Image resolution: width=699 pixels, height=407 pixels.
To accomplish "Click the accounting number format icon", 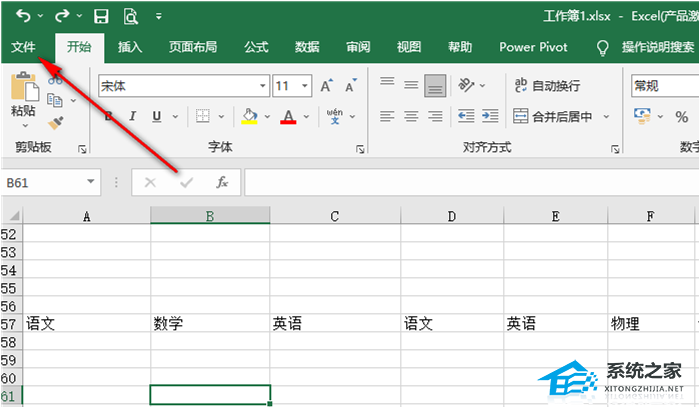I will coord(642,116).
